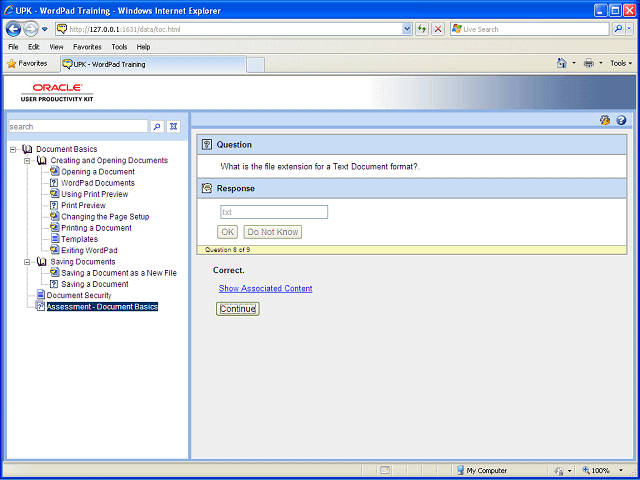Open the recent pages dropdown arrow
The image size is (640, 480).
click(45, 29)
